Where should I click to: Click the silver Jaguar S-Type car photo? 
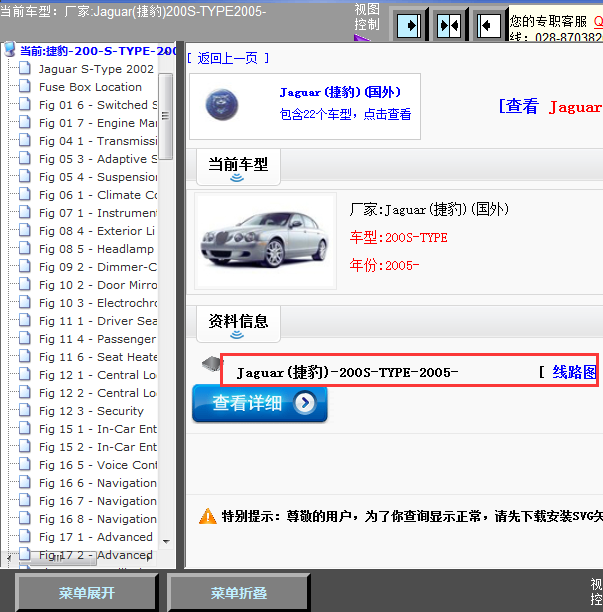tap(265, 241)
